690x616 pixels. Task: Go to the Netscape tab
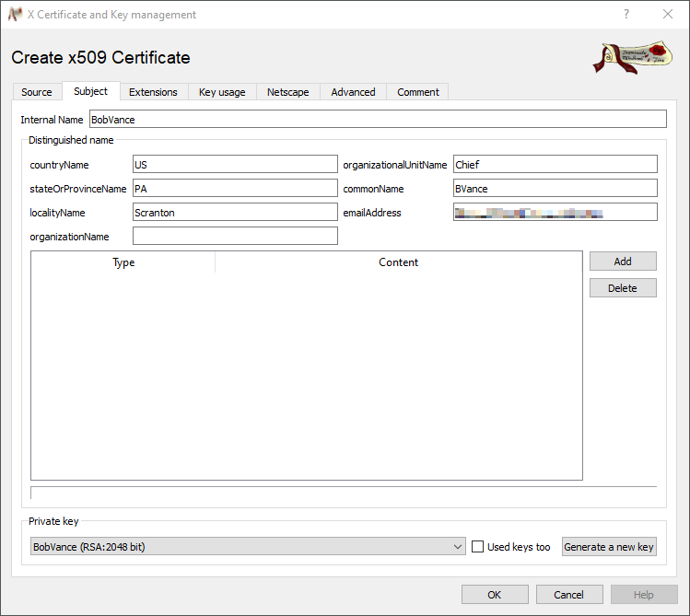[x=288, y=92]
